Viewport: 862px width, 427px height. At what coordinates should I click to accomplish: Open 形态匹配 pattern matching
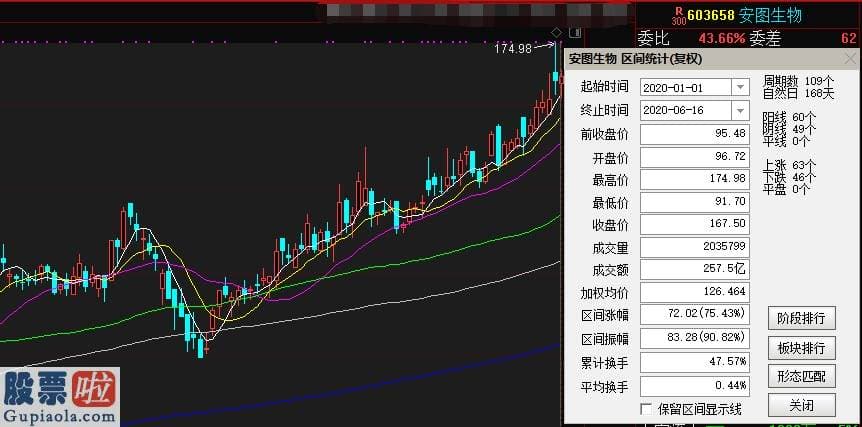point(802,377)
